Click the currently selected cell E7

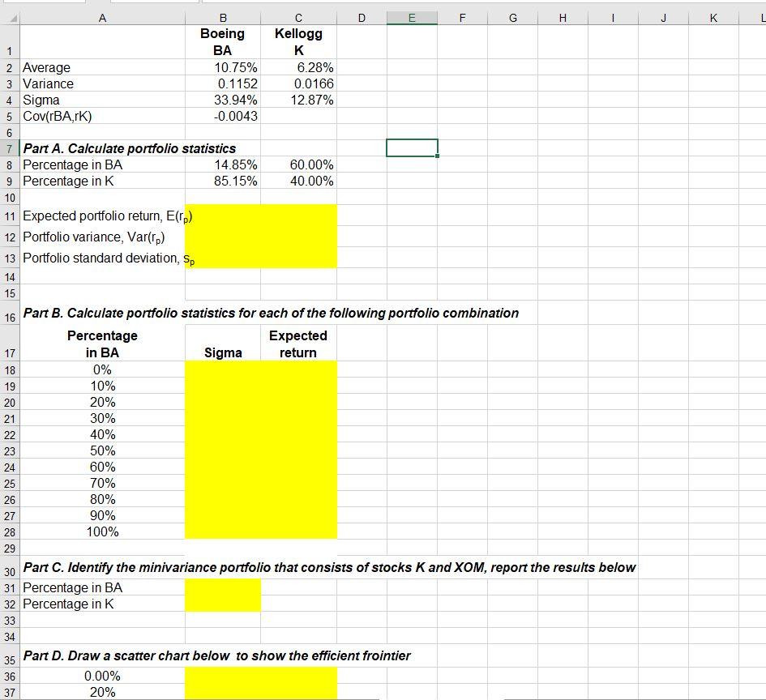pyautogui.click(x=413, y=148)
